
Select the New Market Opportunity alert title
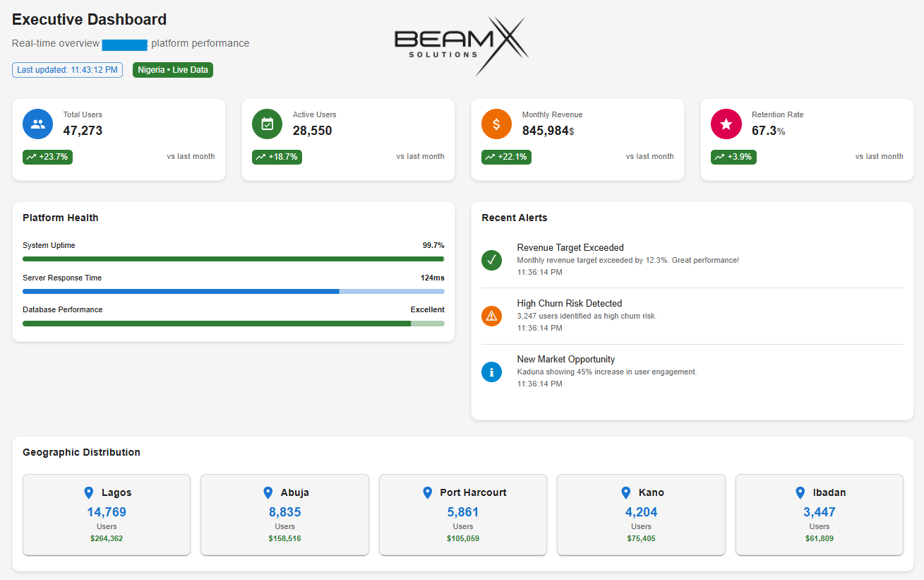(x=566, y=360)
